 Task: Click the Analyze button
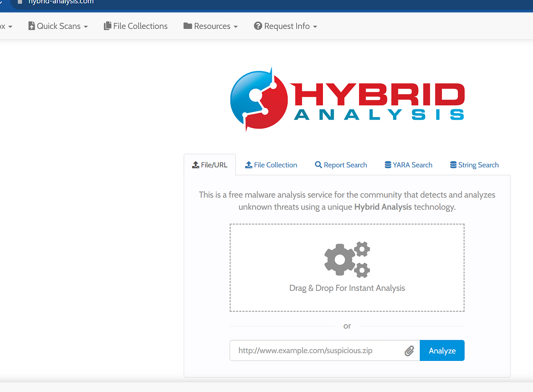coord(442,350)
